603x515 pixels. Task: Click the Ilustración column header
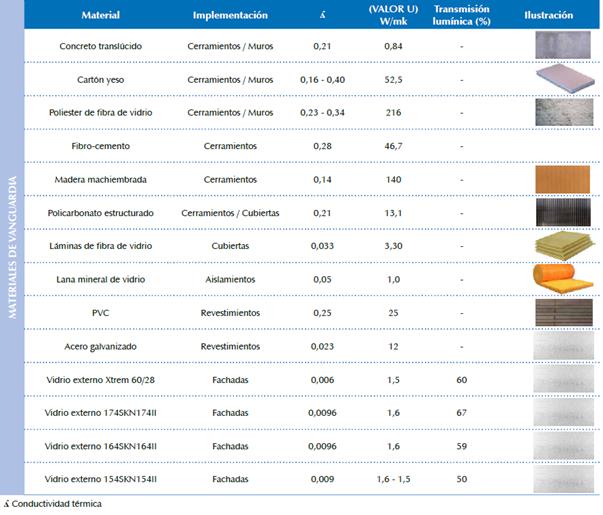point(548,16)
